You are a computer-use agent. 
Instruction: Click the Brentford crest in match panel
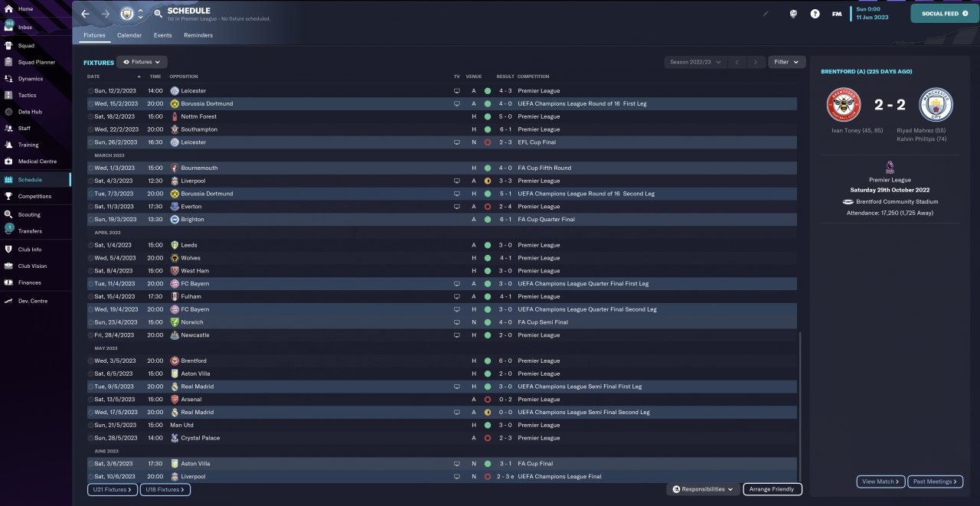844,106
